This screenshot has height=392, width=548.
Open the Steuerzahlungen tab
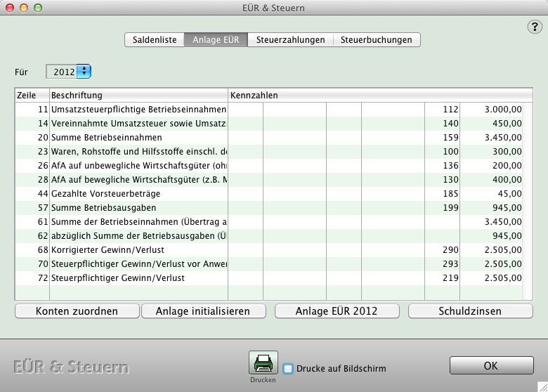coord(290,40)
